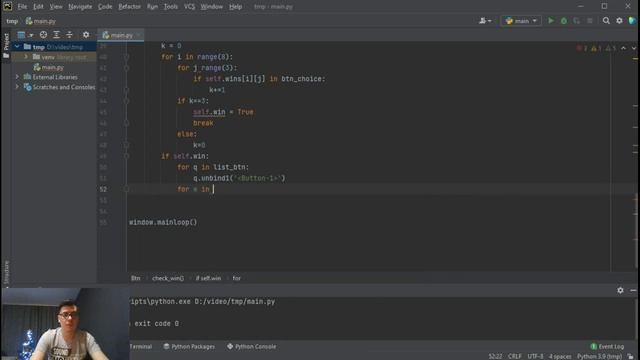Open the user account dropdown

[x=485, y=21]
